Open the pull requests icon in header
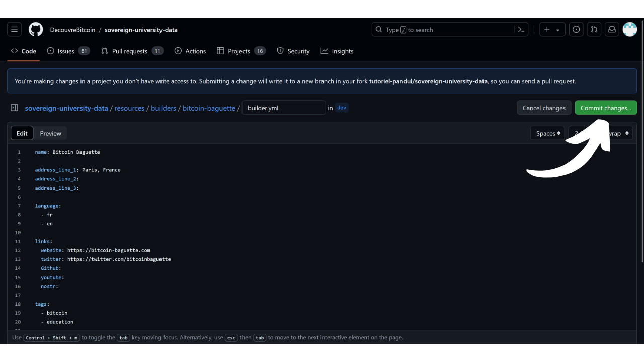Image resolution: width=644 pixels, height=362 pixels. click(x=594, y=30)
